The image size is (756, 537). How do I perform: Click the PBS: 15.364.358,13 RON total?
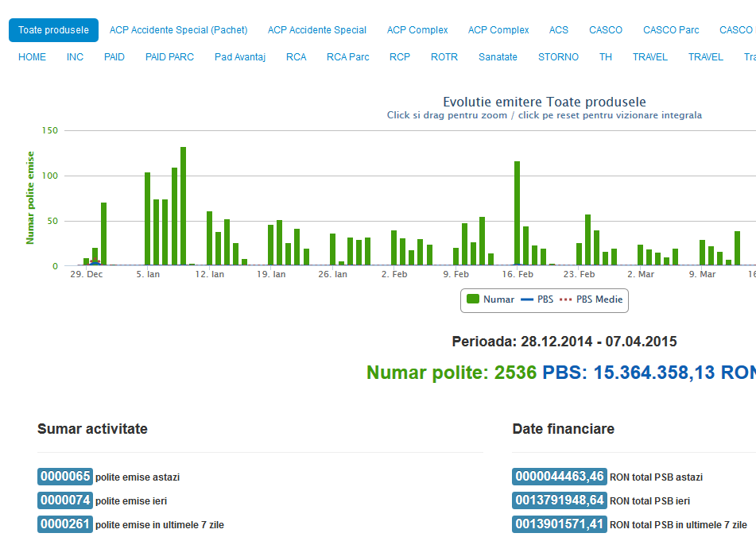click(649, 373)
